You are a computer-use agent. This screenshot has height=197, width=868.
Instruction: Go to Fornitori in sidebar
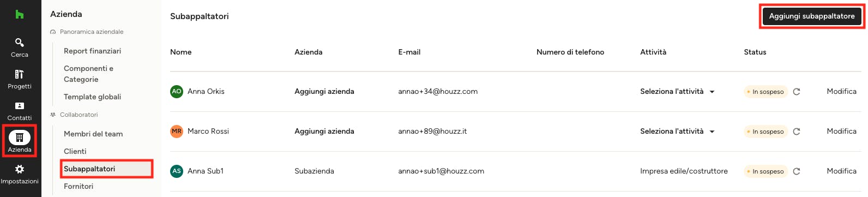tap(79, 186)
